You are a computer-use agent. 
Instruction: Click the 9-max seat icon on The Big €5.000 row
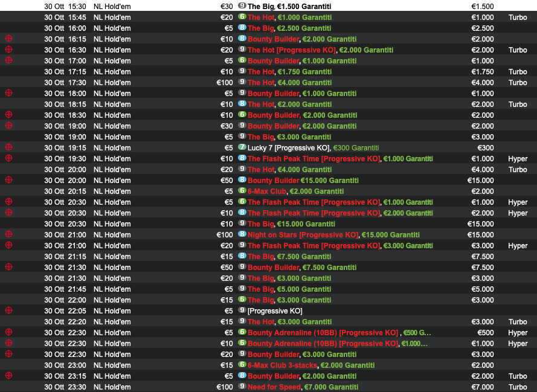[242, 289]
